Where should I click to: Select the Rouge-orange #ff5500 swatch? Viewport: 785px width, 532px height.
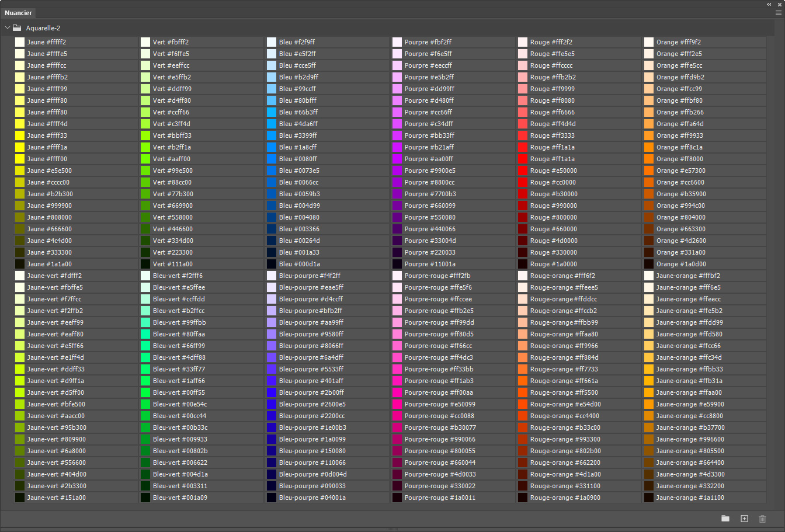tap(523, 392)
